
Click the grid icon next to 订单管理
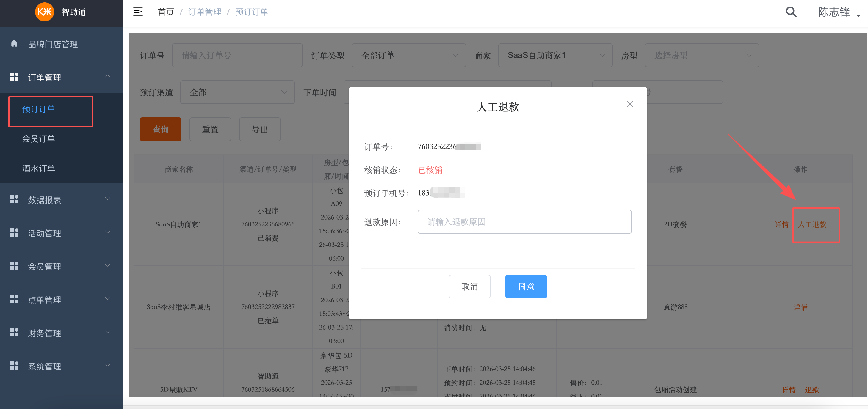14,77
